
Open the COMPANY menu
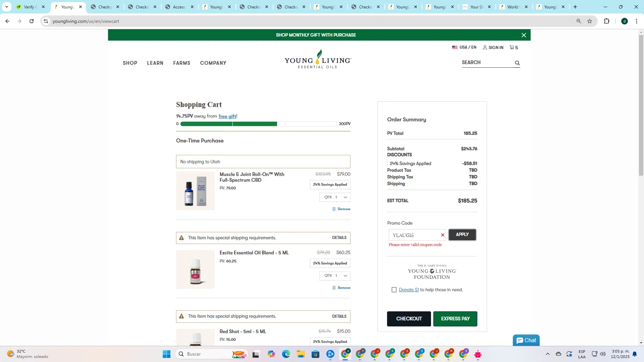pyautogui.click(x=213, y=63)
